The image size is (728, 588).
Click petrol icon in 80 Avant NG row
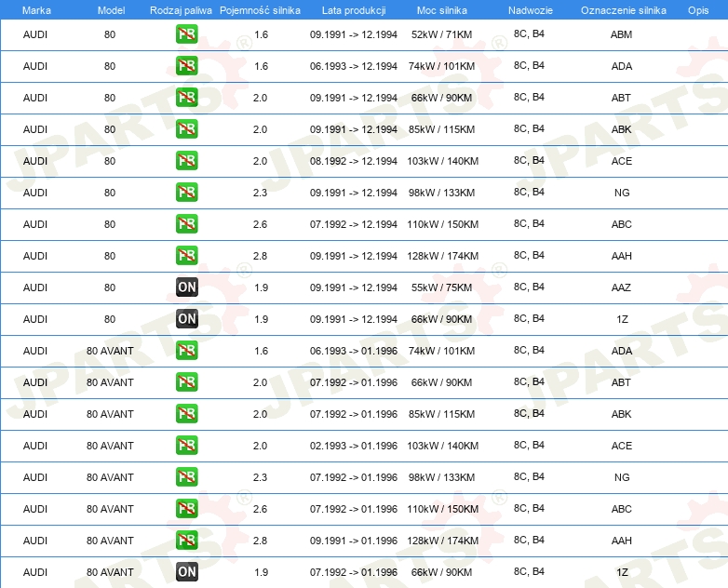(186, 476)
